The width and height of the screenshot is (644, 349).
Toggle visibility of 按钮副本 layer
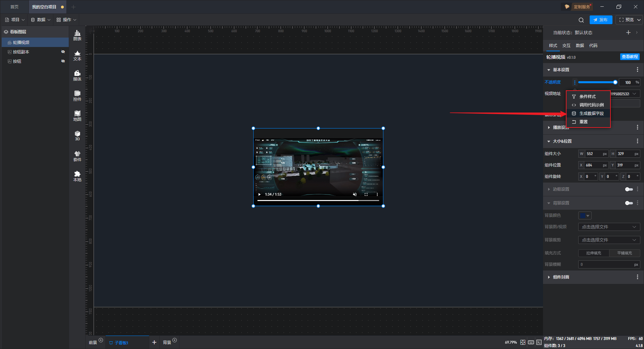pos(63,52)
